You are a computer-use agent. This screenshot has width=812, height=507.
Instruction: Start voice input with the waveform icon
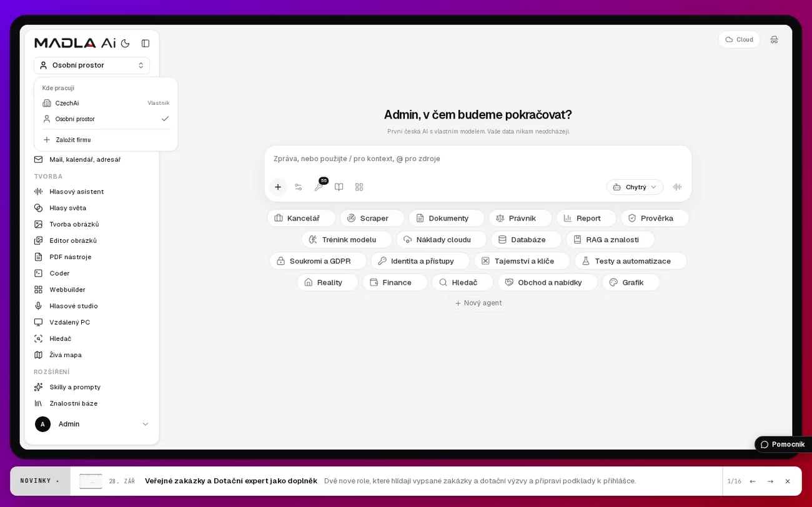pos(677,187)
